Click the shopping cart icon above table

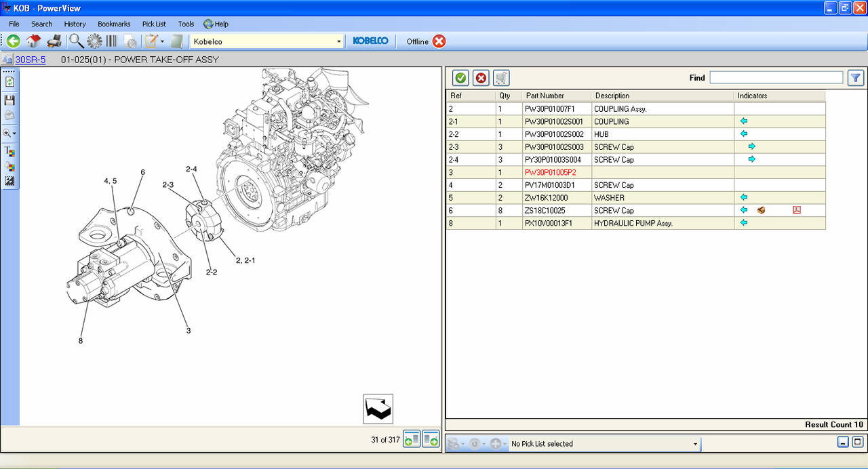501,78
